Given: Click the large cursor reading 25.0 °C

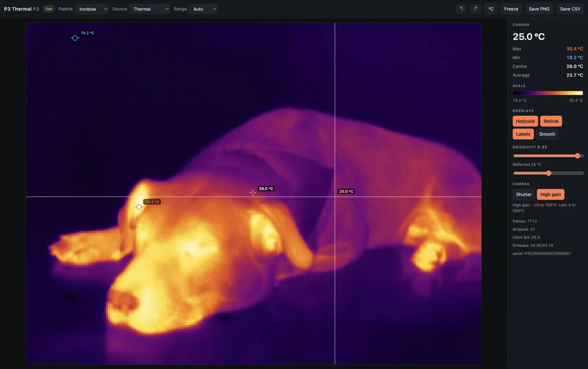Looking at the screenshot, I should pyautogui.click(x=529, y=37).
